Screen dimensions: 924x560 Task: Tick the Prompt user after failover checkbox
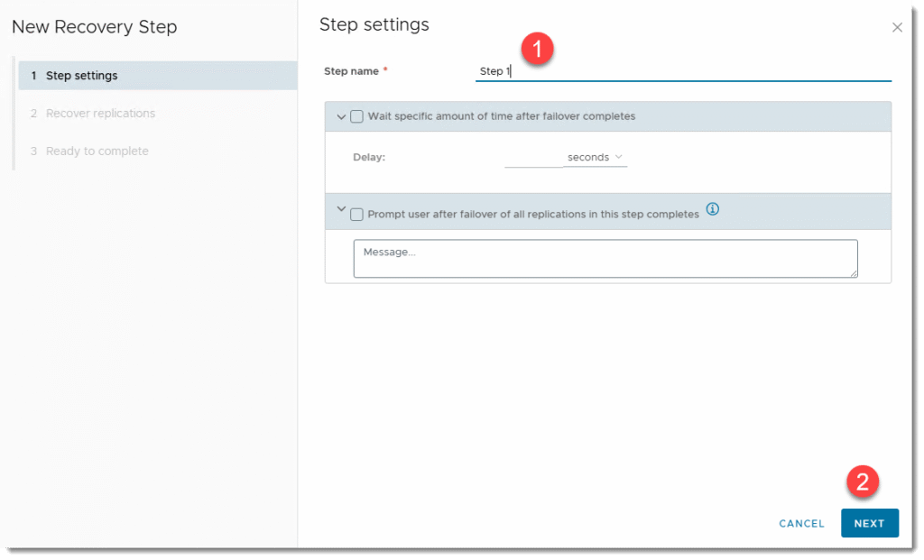[x=356, y=215]
